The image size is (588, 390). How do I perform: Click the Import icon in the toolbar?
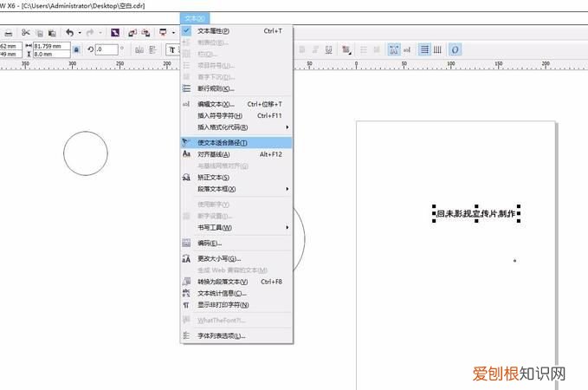[x=132, y=33]
